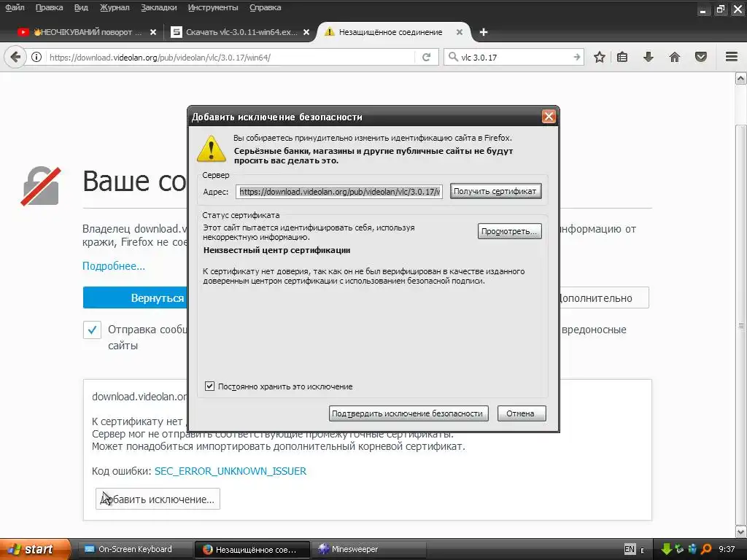Click Просмотреть certificate button
The height and width of the screenshot is (560, 747).
[x=509, y=231]
